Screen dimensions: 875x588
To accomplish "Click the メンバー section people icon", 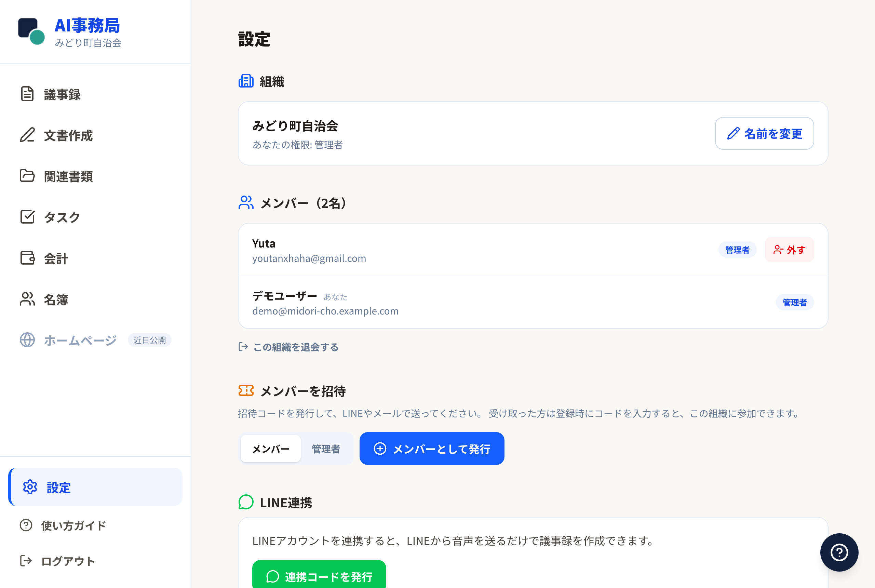I will click(246, 202).
